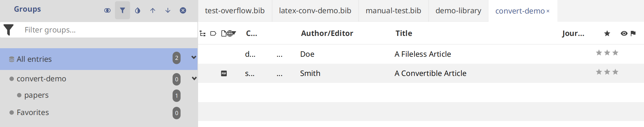Close the convert-demo tab
Screen dimensions: 644x127
[x=548, y=11]
